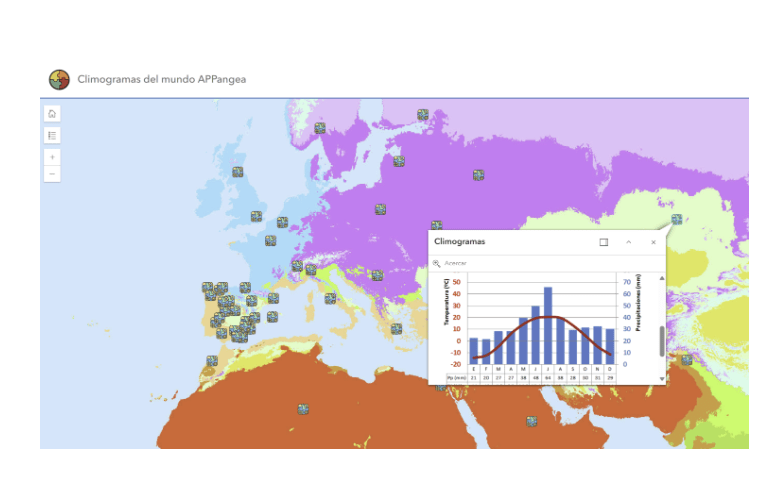This screenshot has height=502, width=779.
Task: Select the climogram marker in the Sahara
Action: (302, 408)
